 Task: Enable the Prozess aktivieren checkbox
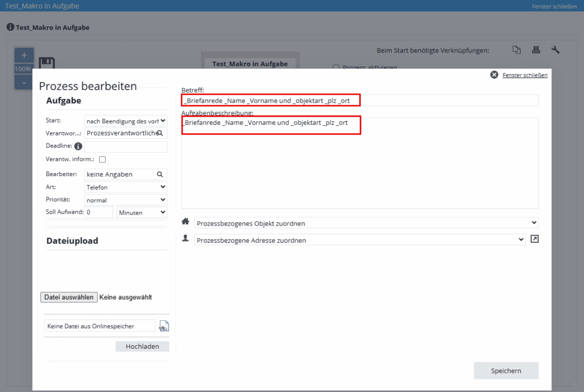(336, 67)
